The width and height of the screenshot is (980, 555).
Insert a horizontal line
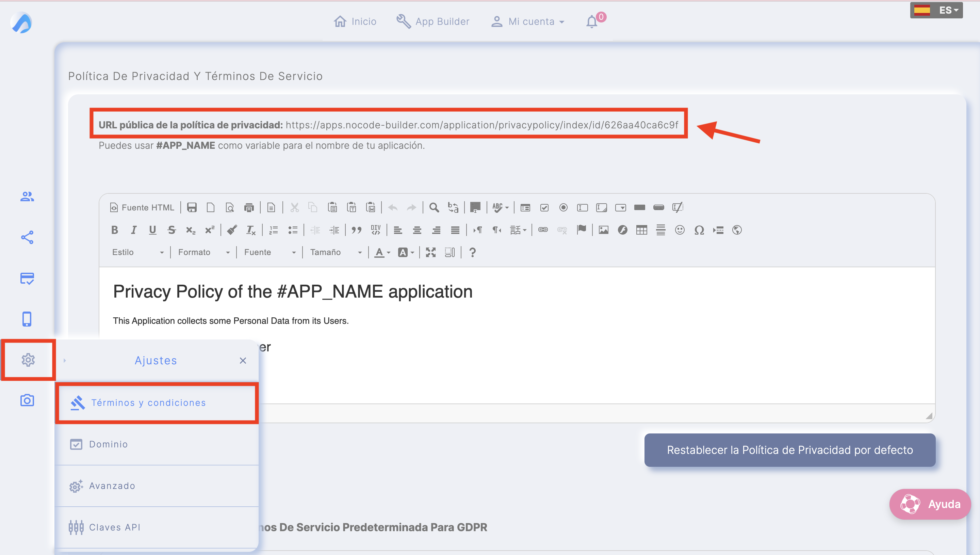[x=660, y=230]
